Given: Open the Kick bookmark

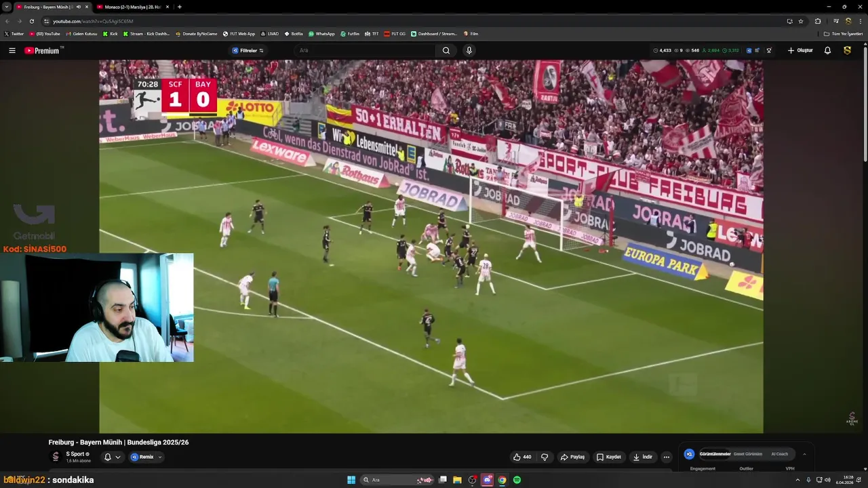Looking at the screenshot, I should coord(111,33).
